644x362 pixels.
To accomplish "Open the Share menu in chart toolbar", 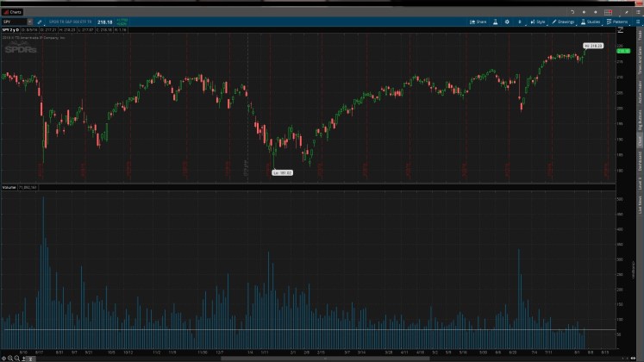I will 478,22.
